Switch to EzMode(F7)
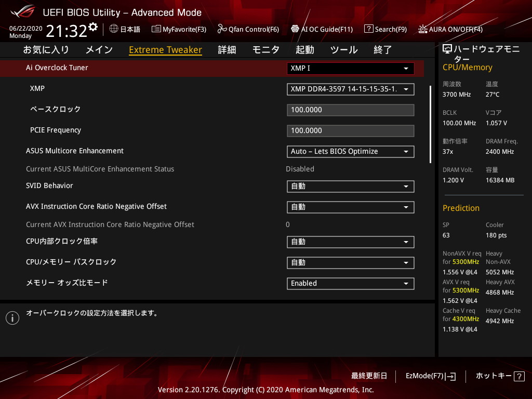 click(x=431, y=376)
